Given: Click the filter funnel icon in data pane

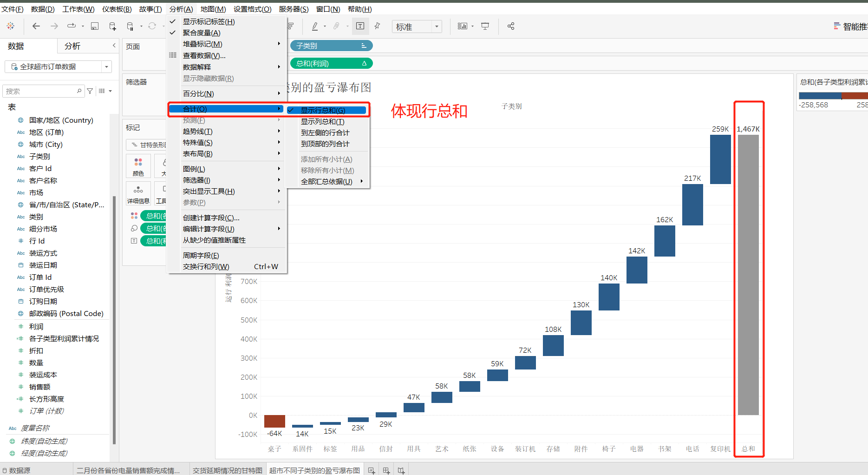Looking at the screenshot, I should pyautogui.click(x=90, y=91).
